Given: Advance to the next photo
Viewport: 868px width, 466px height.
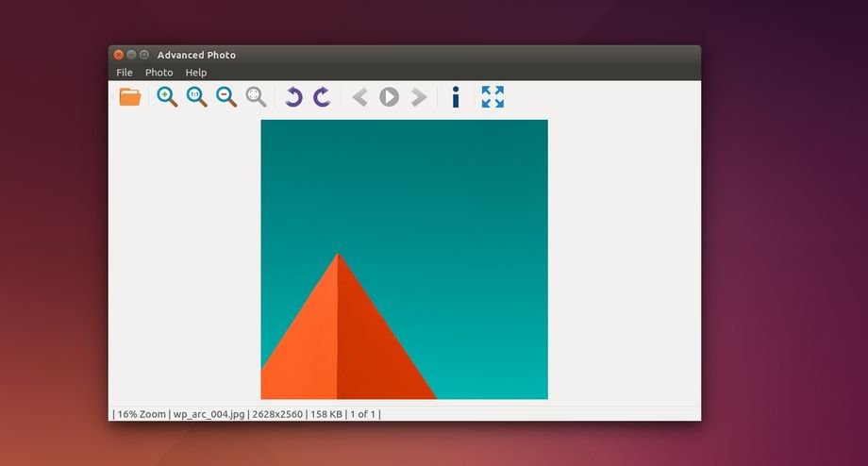Looking at the screenshot, I should (419, 97).
